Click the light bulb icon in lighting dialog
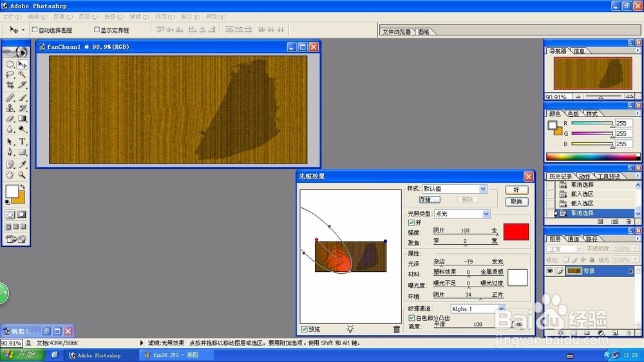The width and height of the screenshot is (644, 362). (350, 329)
